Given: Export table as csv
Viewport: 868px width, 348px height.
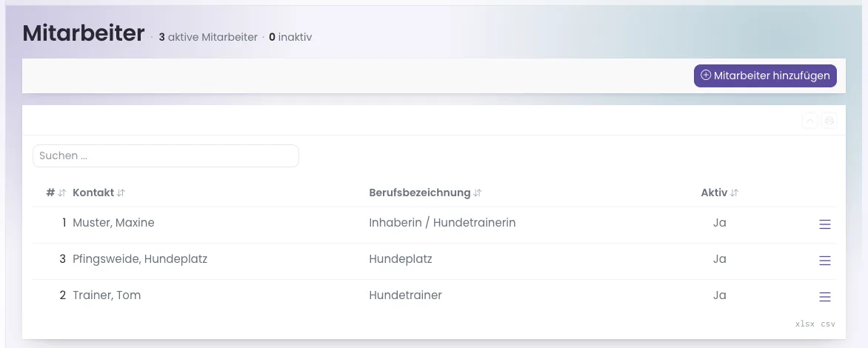Looking at the screenshot, I should coord(828,324).
